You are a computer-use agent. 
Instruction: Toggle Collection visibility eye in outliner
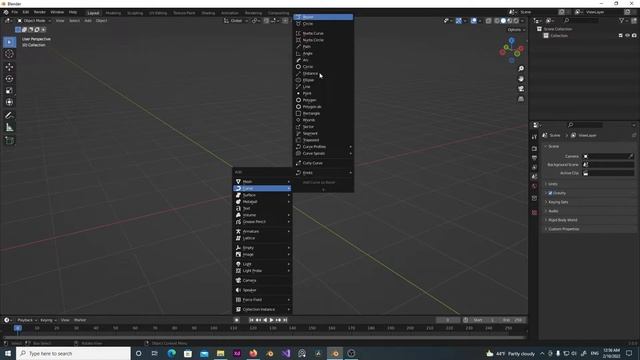point(627,36)
